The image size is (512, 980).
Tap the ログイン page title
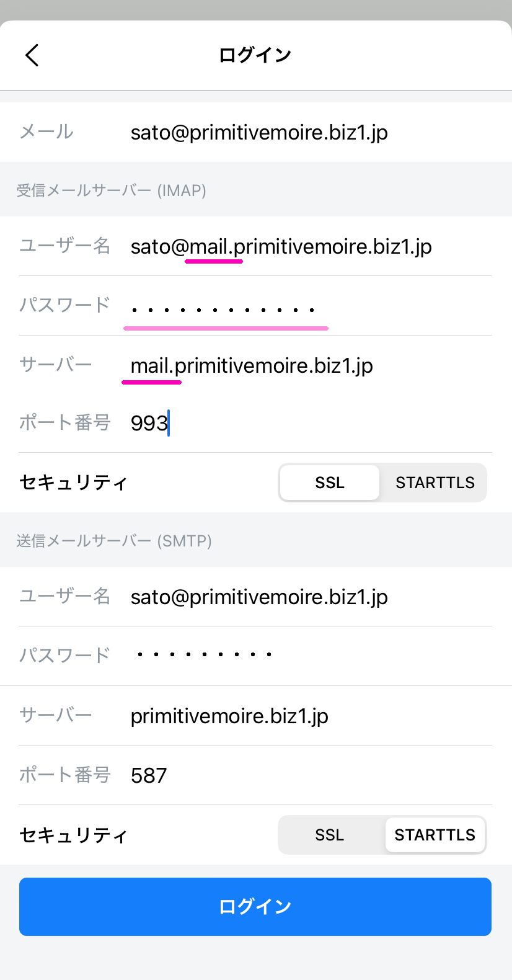255,55
